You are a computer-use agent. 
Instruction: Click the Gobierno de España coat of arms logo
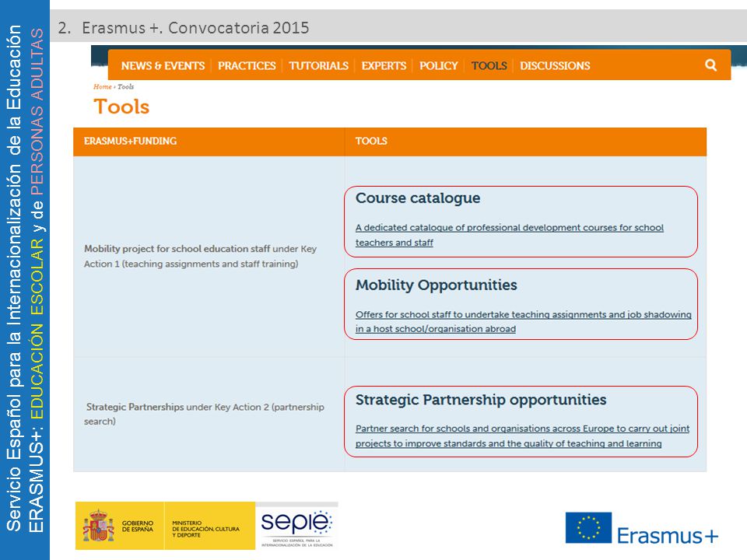coord(98,526)
